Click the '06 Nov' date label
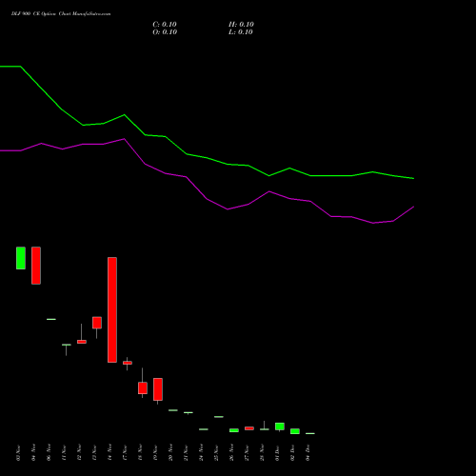Viewport: 476px width, 476px height. (x=49, y=453)
